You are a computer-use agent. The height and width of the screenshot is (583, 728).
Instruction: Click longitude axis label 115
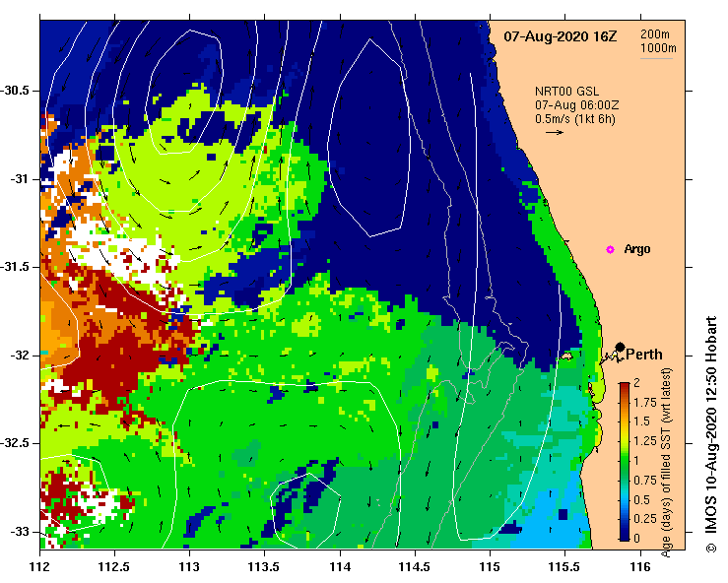coord(490,567)
